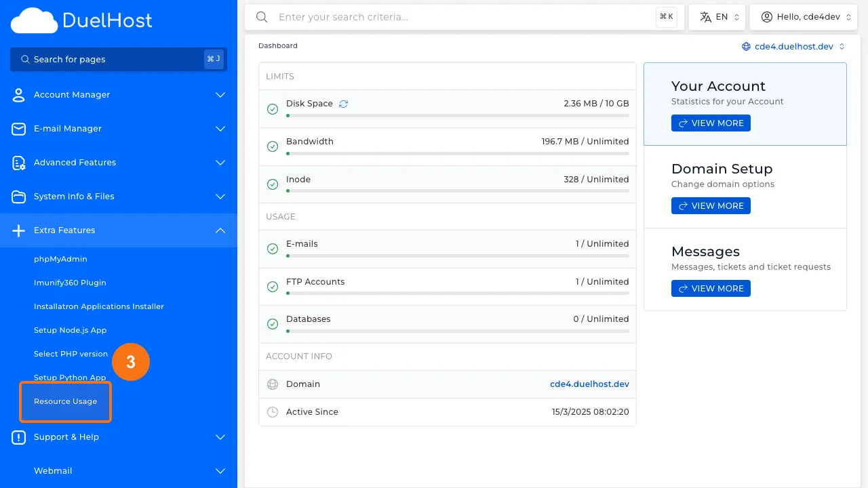This screenshot has width=868, height=488.
Task: Click View More under Domain Setup
Action: pyautogui.click(x=711, y=206)
